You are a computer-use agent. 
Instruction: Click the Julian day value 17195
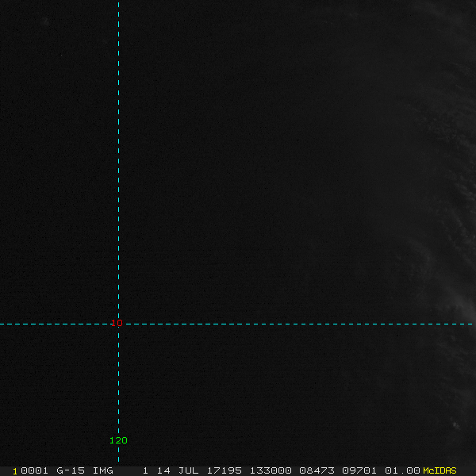click(224, 470)
